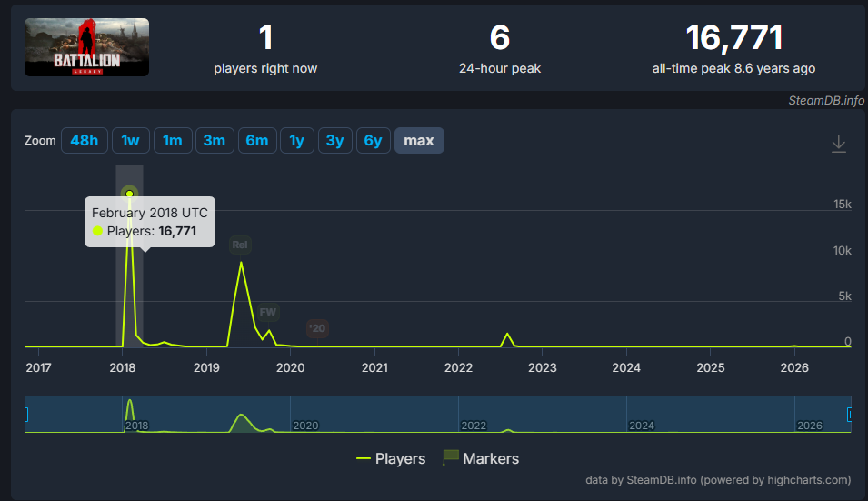Screen dimensions: 868x501
Task: Select the 6m zoom range
Action: [257, 141]
